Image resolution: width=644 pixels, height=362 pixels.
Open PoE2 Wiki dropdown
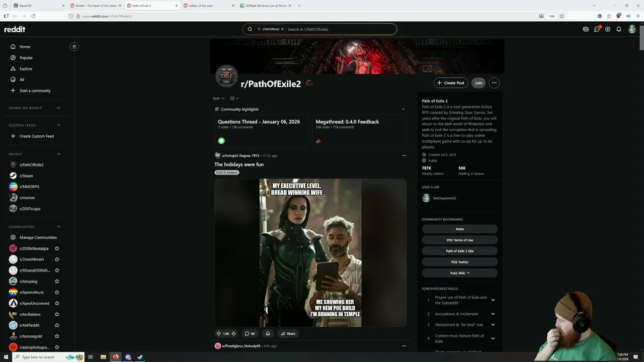pos(460,273)
